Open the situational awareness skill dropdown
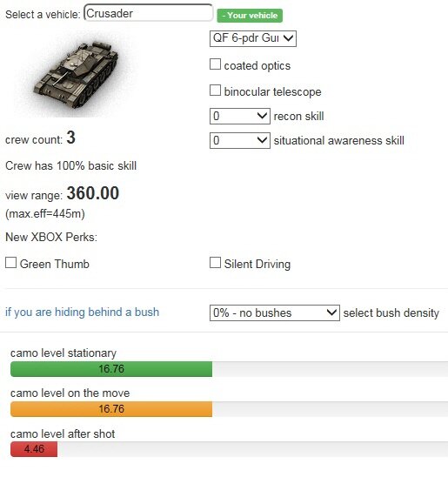448x477 pixels. tap(240, 140)
